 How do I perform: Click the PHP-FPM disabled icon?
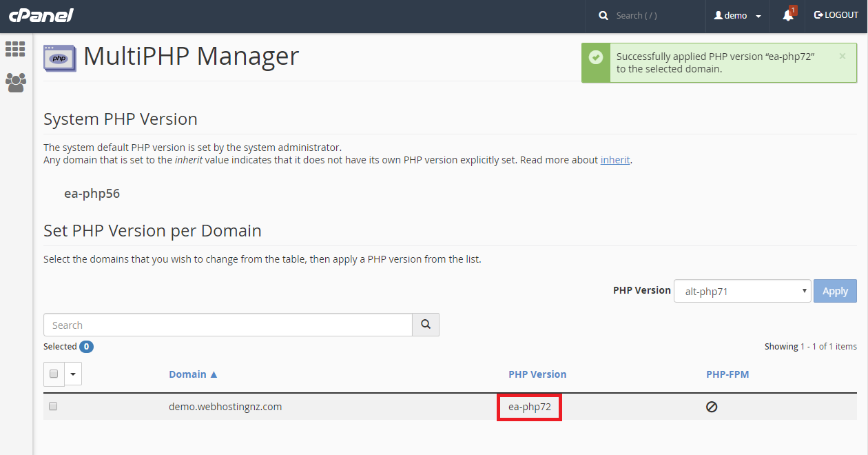(x=712, y=407)
